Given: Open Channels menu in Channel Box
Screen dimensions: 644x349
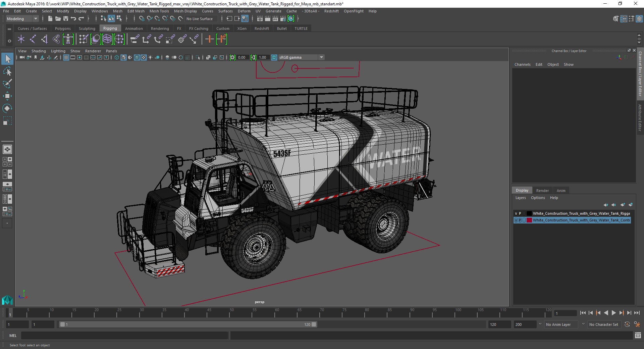Looking at the screenshot, I should coord(522,64).
